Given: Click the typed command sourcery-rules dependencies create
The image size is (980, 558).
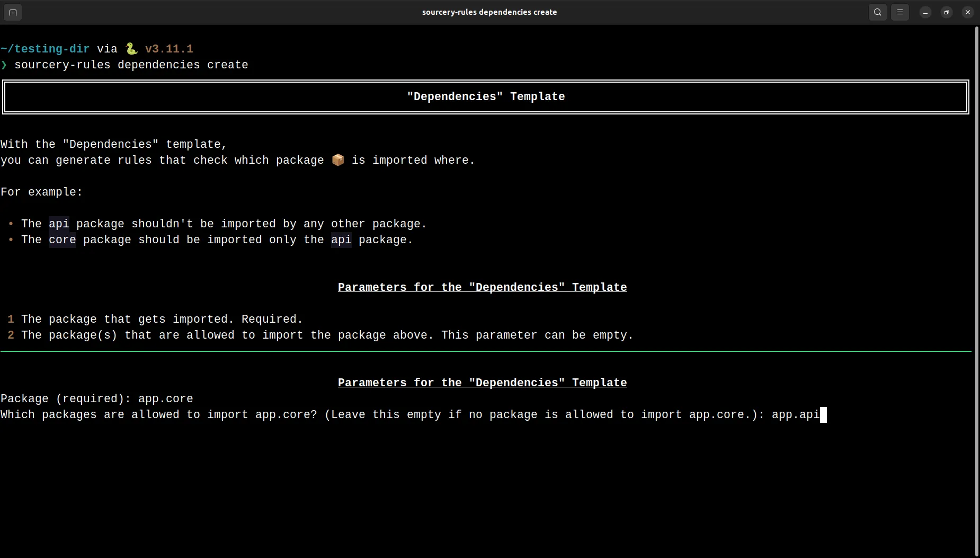Looking at the screenshot, I should (131, 65).
